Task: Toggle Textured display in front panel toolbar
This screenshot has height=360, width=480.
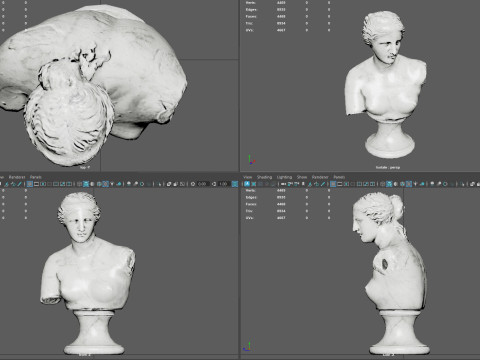Action: pos(105,184)
